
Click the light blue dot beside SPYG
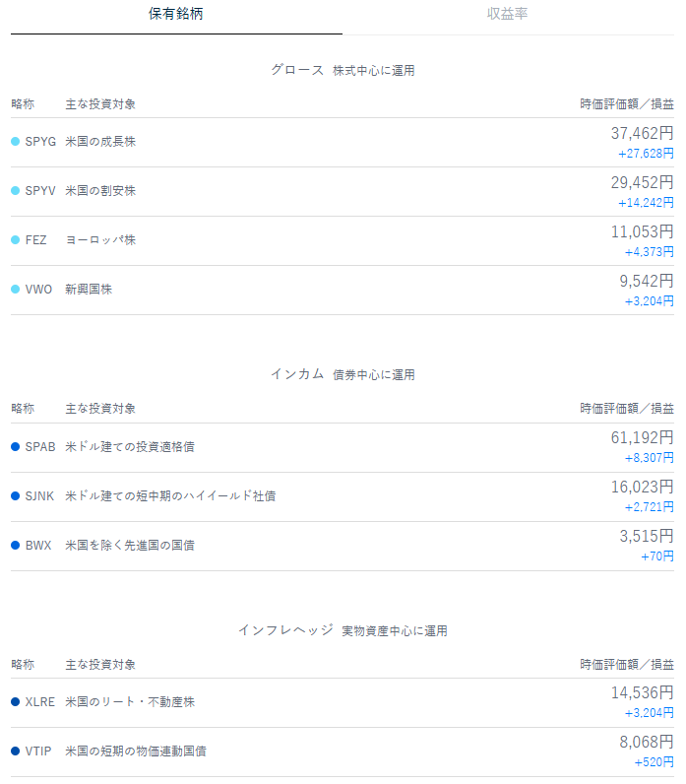tap(16, 142)
